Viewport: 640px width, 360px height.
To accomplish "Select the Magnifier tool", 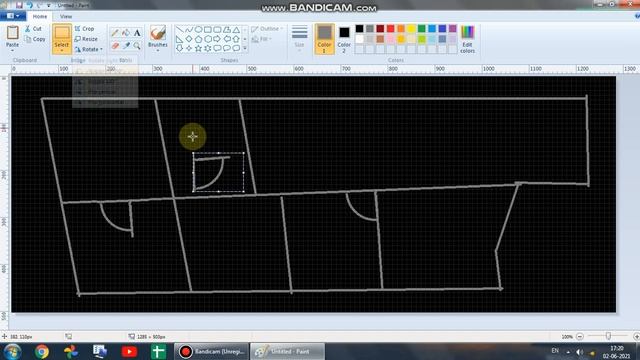I will click(137, 46).
